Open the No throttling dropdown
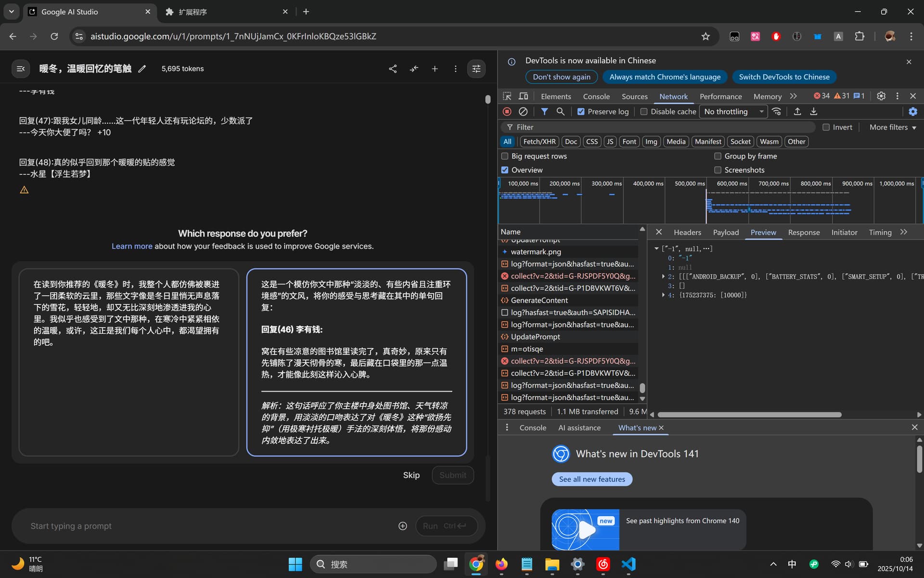 point(733,112)
